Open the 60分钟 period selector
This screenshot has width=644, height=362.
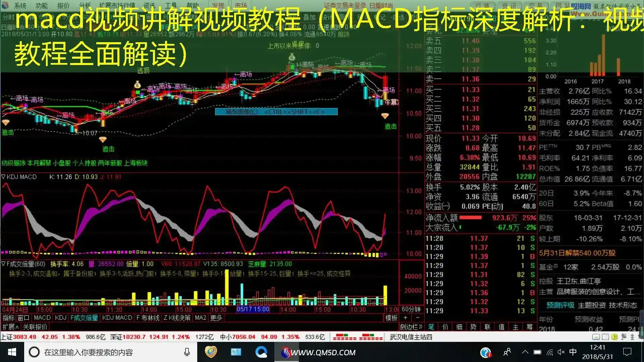coord(411,309)
